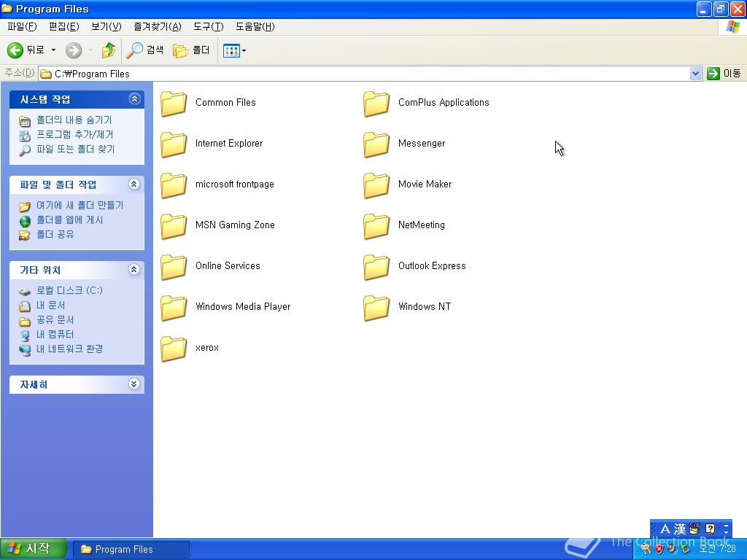This screenshot has height=560, width=747.
Task: Click the Go (이동) button
Action: point(724,74)
